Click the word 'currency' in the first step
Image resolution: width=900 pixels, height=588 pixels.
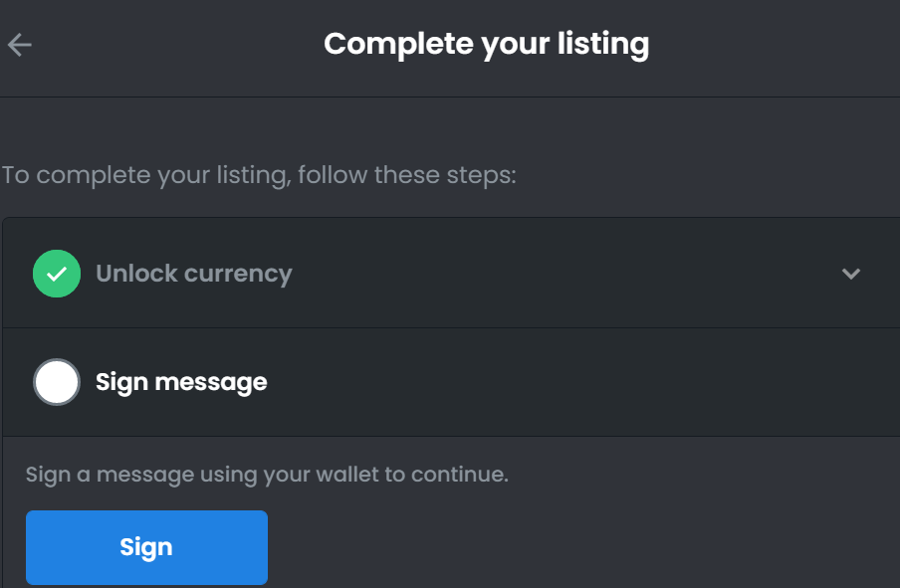click(238, 275)
